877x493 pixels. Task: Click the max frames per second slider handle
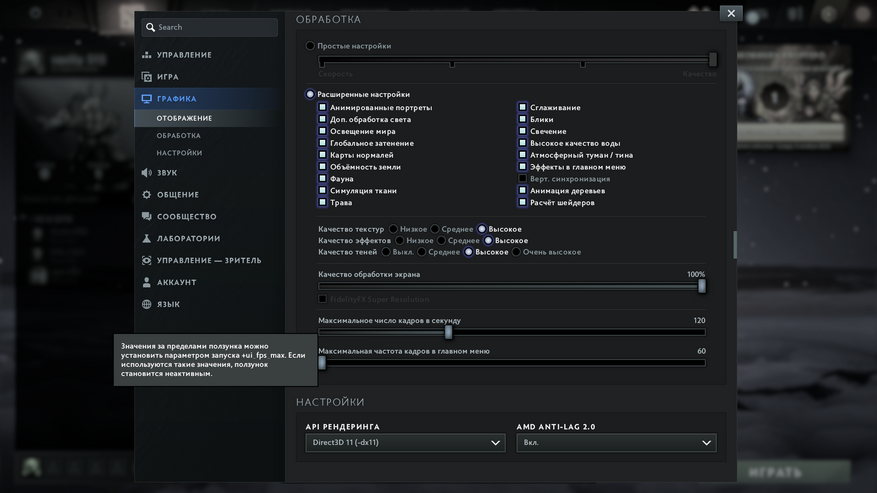448,332
